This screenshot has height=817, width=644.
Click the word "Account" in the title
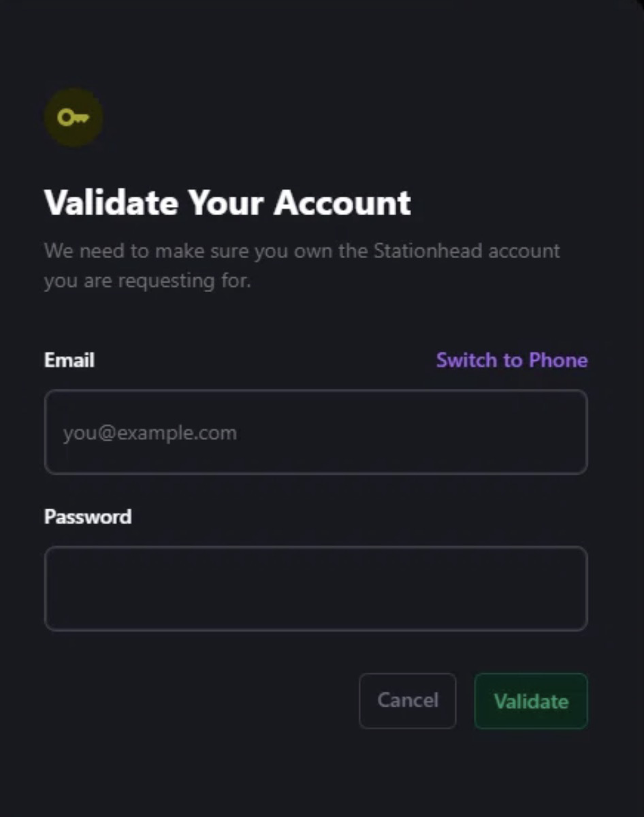pos(342,202)
